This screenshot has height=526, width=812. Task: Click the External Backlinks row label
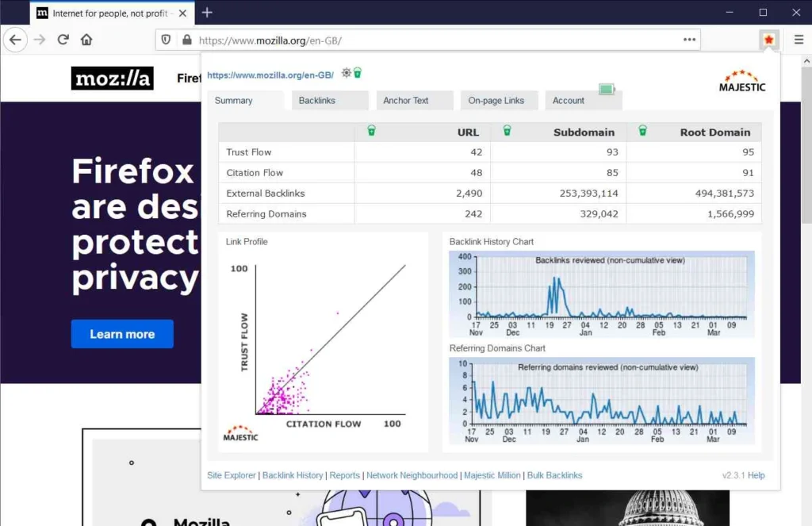266,194
